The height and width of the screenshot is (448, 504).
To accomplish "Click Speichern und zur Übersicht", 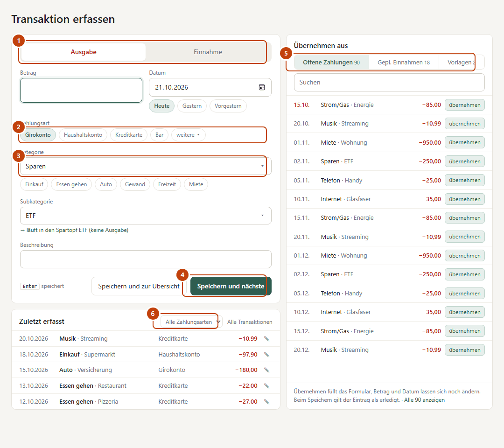I will pyautogui.click(x=139, y=286).
